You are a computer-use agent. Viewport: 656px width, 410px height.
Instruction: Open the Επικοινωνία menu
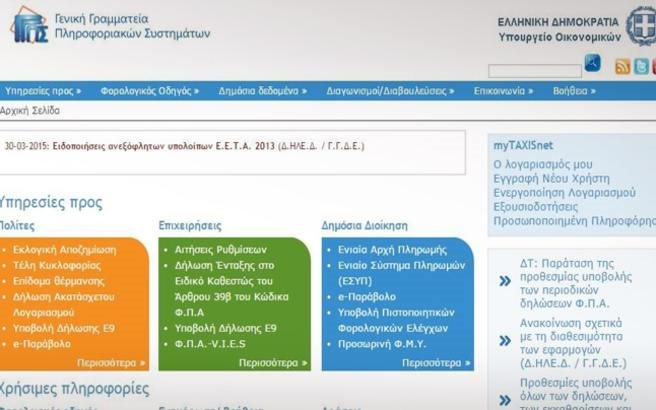[x=505, y=91]
